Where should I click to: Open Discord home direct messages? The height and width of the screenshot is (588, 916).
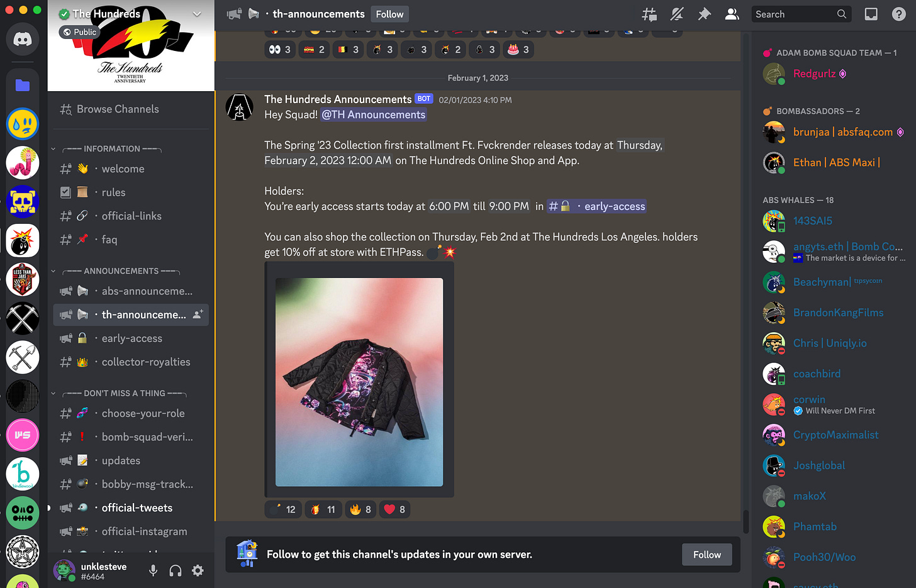tap(23, 40)
